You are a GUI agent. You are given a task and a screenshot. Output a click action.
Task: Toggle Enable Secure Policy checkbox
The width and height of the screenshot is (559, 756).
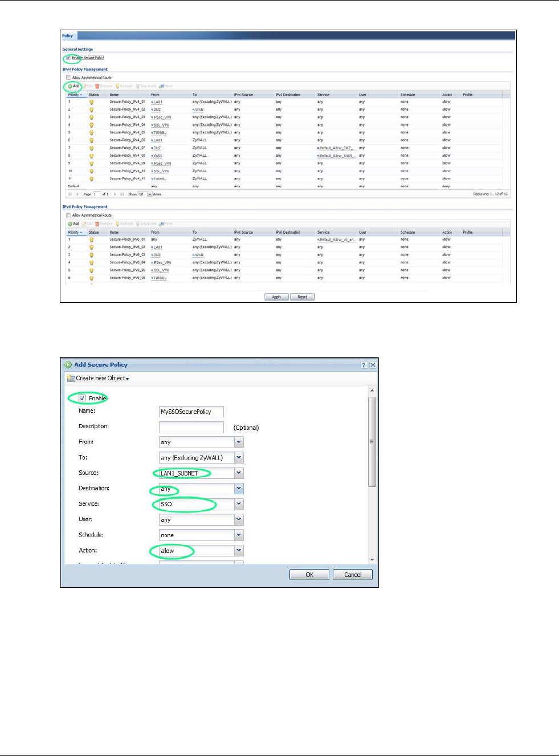68,58
